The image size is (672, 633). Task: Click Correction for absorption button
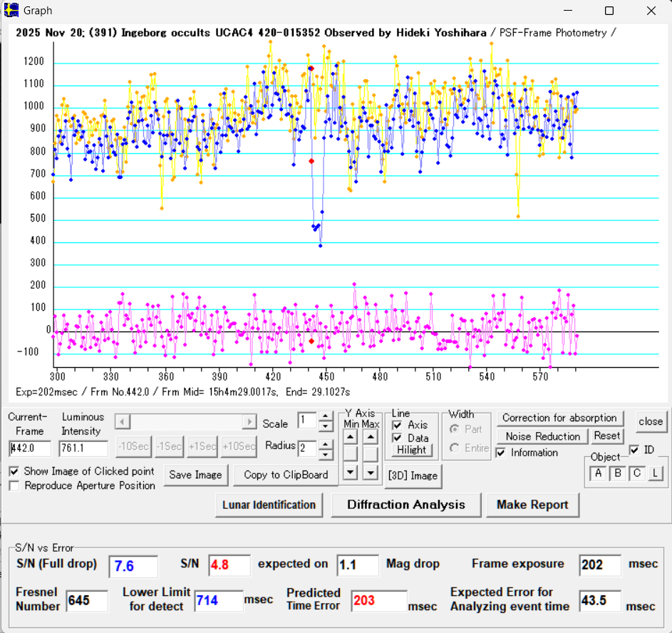[559, 418]
